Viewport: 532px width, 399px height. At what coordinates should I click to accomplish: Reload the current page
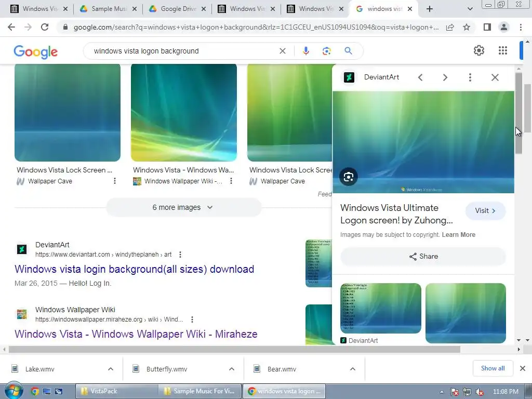click(x=45, y=27)
